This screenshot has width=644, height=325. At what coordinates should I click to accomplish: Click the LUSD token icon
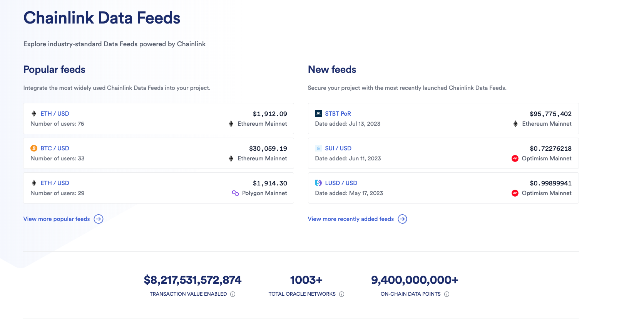[x=318, y=183]
